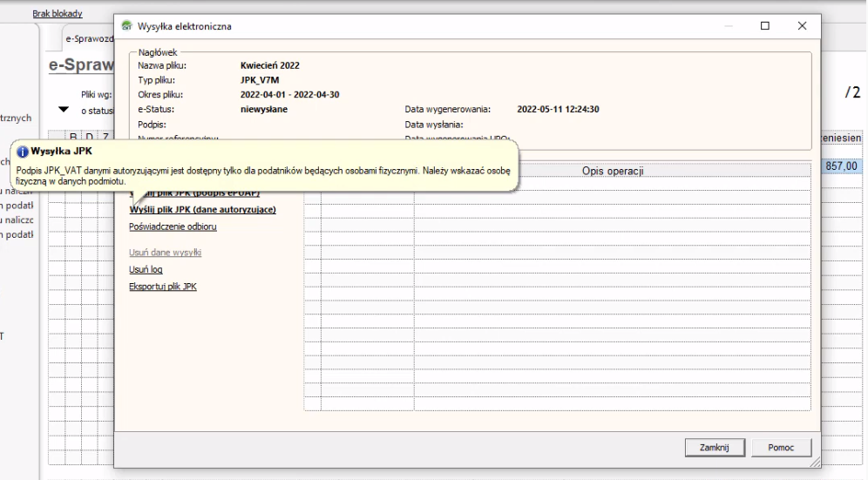
Task: Select the e-Sprawozd tab in background window
Action: [x=89, y=38]
